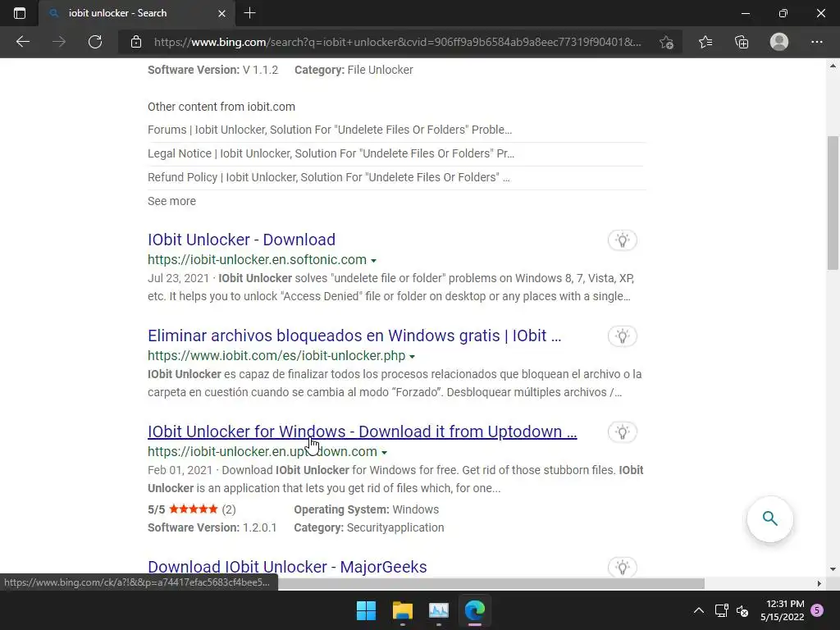
Task: Open the Legal Notice | Iobit Unlocker link
Action: tap(331, 153)
